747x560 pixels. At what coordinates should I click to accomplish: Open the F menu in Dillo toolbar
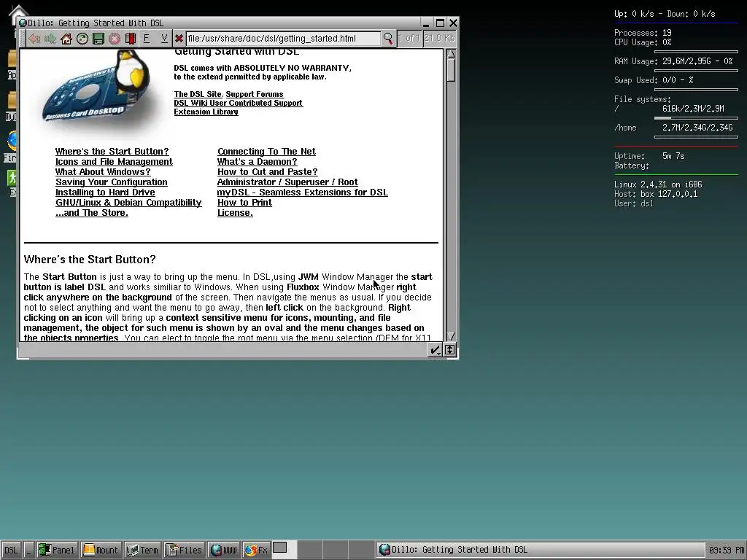[146, 38]
